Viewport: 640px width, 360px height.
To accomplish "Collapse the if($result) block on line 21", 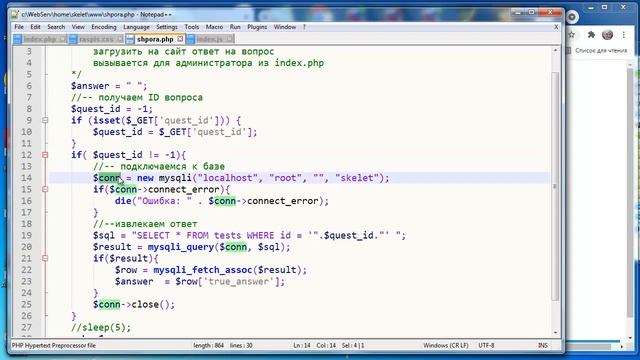I will pyautogui.click(x=45, y=258).
